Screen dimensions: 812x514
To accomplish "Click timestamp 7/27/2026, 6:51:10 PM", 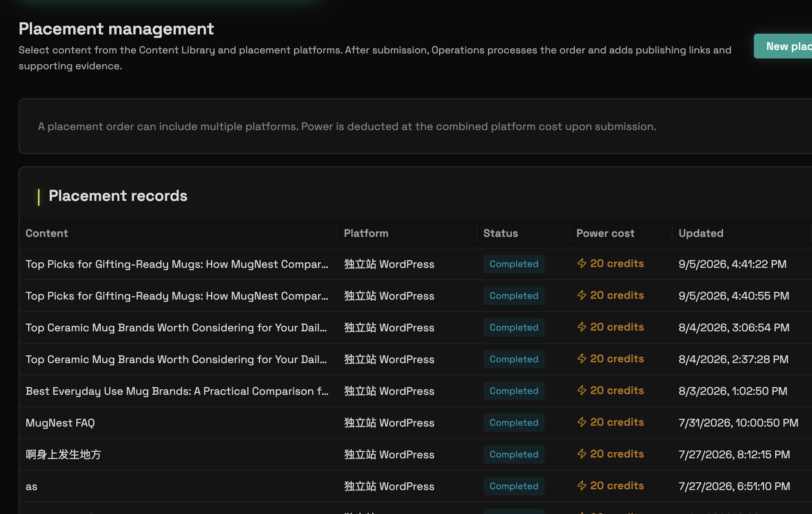I will pos(734,486).
